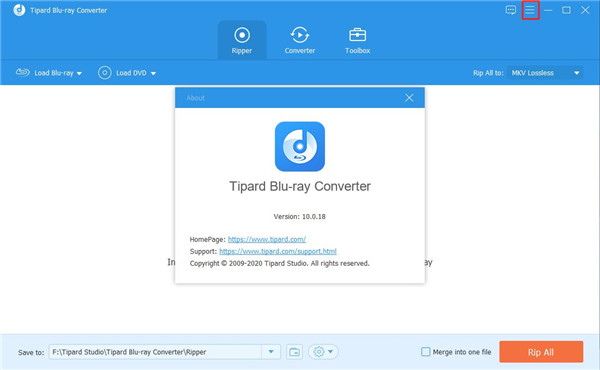Open output folder with folder icon

pyautogui.click(x=294, y=352)
